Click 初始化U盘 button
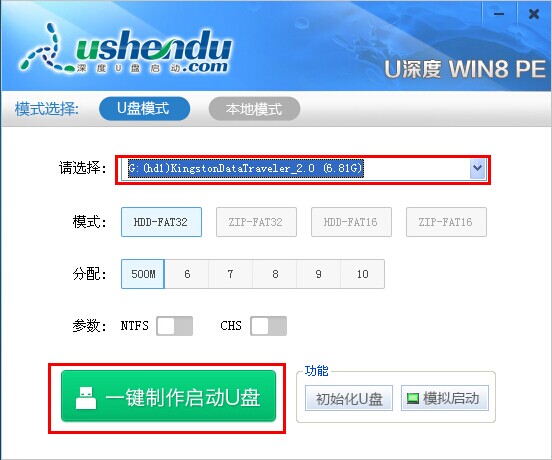The image size is (552, 460). pos(349,398)
